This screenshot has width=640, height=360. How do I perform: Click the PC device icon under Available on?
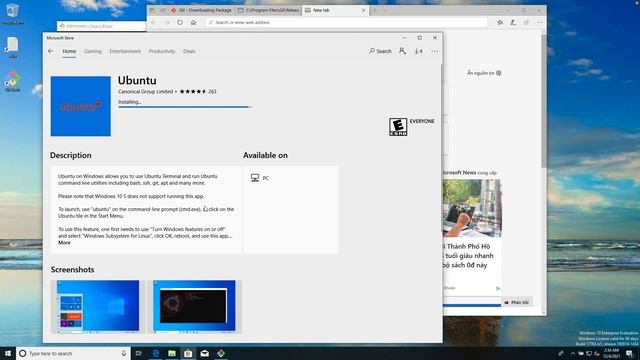pyautogui.click(x=255, y=178)
